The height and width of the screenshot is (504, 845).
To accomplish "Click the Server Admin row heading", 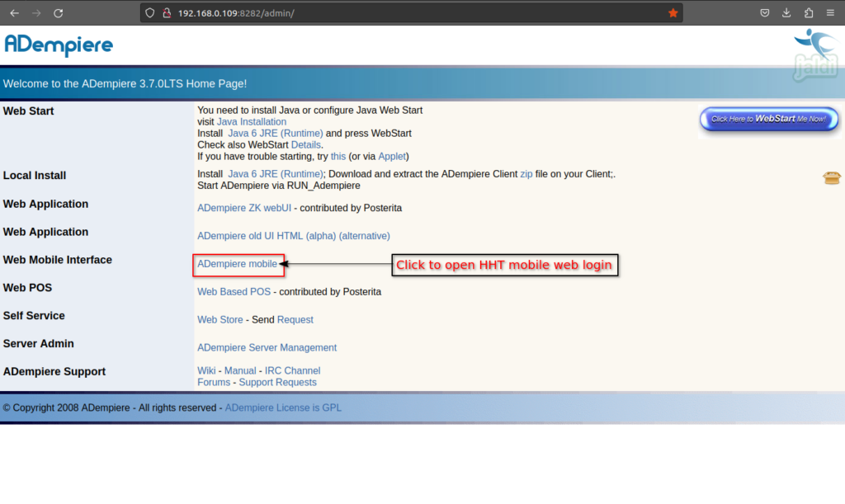I will pos(38,343).
